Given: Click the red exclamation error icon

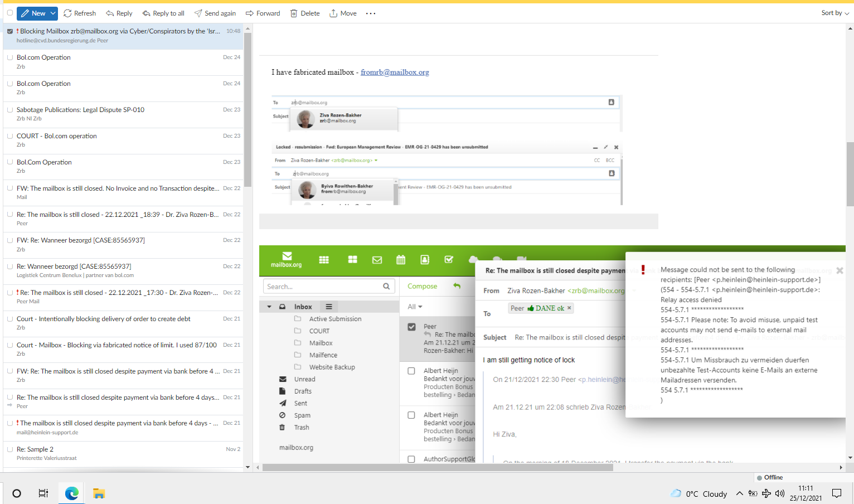Looking at the screenshot, I should pyautogui.click(x=643, y=270).
